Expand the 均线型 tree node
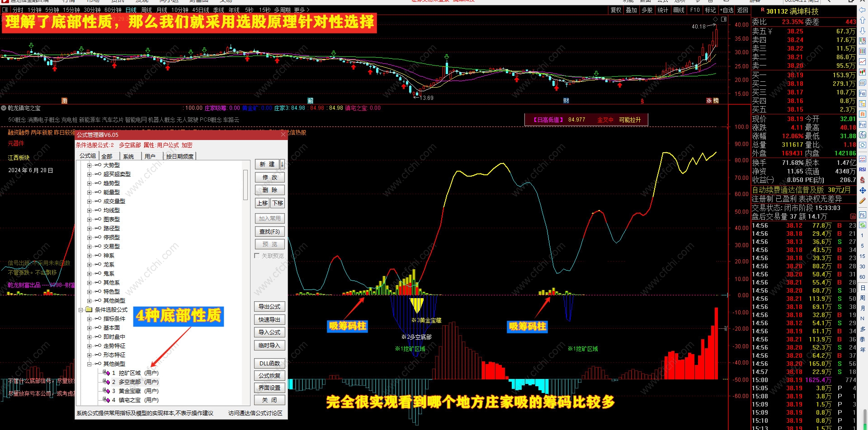The width and height of the screenshot is (868, 430). [89, 210]
